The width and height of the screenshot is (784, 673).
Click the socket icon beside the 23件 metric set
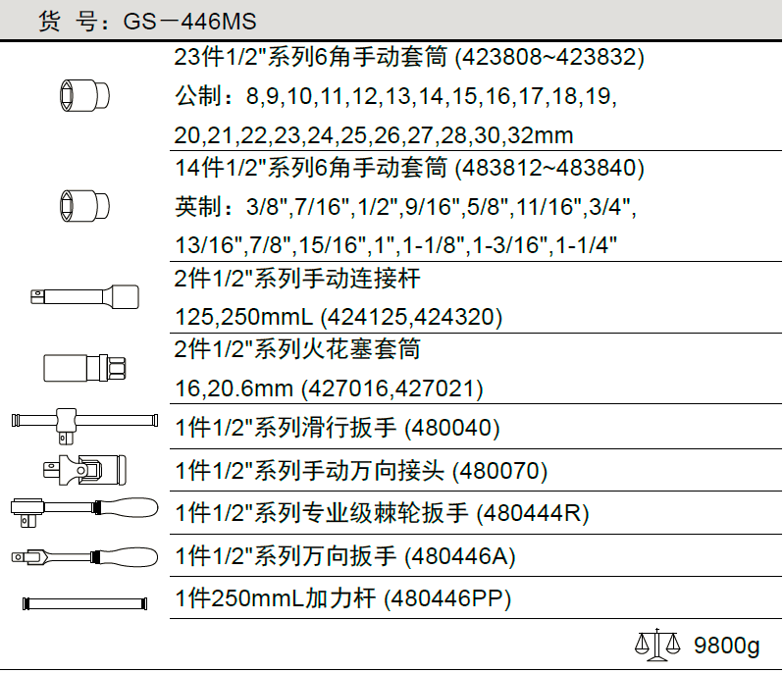[x=83, y=95]
